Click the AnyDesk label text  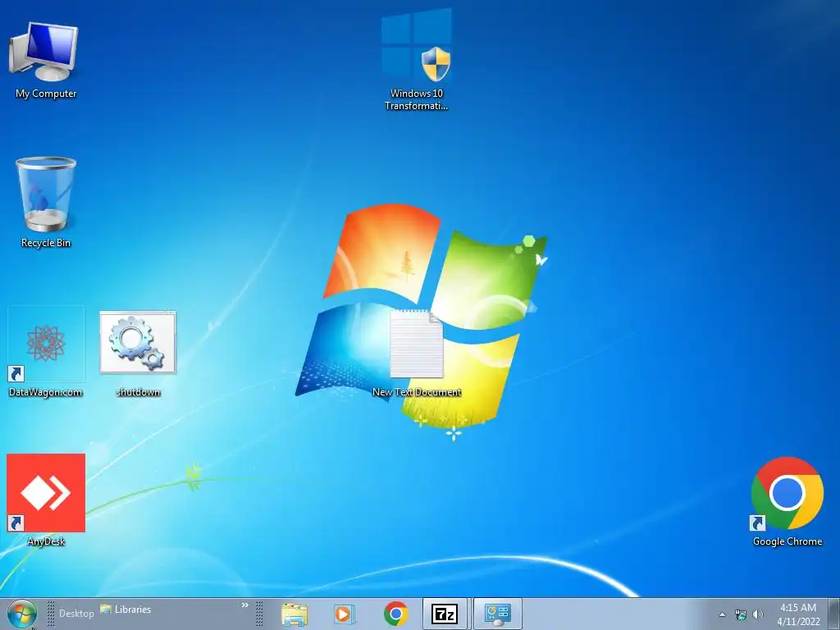click(46, 541)
